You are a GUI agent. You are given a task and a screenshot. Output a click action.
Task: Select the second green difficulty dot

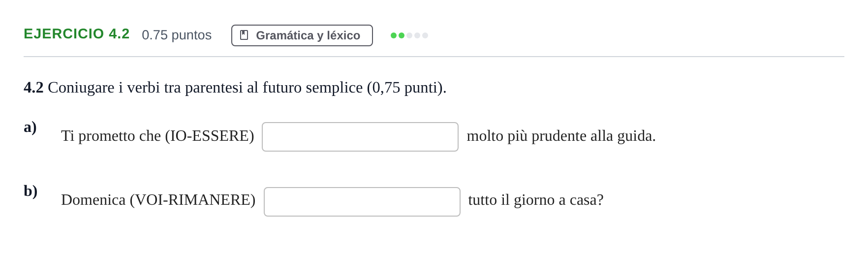click(402, 35)
